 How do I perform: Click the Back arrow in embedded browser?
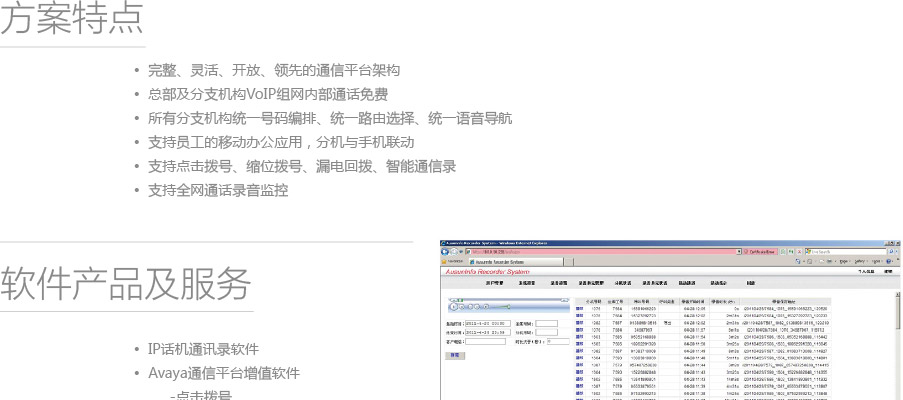click(445, 253)
